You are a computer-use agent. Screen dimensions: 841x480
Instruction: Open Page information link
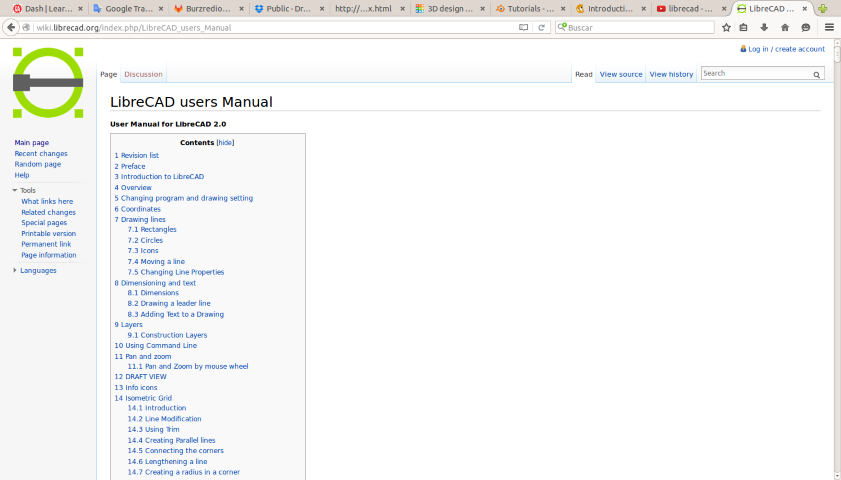49,255
